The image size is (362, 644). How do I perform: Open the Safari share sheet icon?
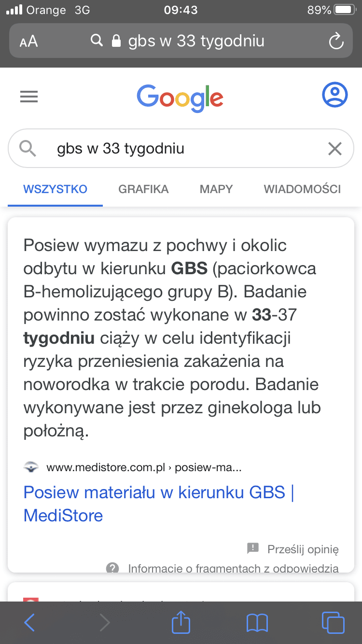point(181,621)
